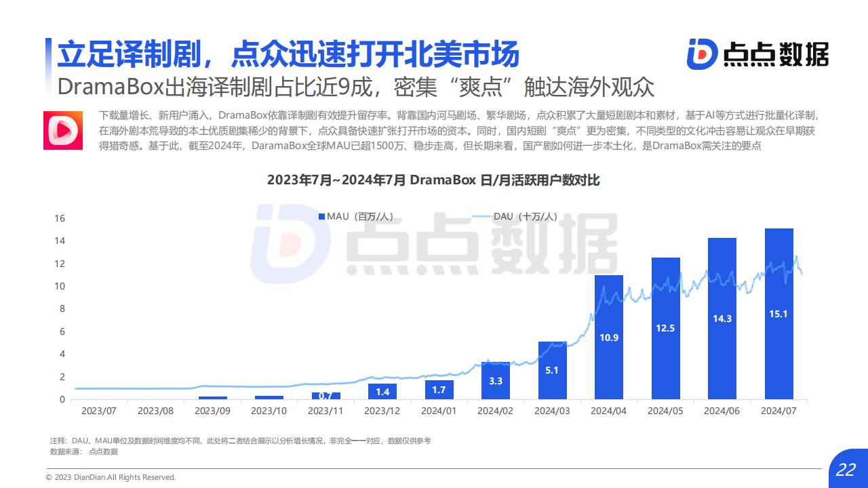Click the 1.4 bar value label
Screen dimensions: 868x488
(x=382, y=392)
